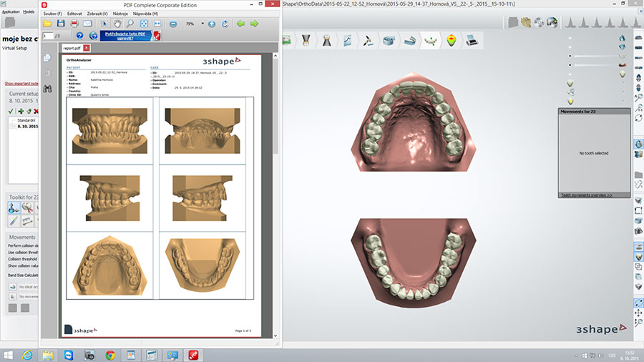Open the Windows Start button
Screen dimensions: 644x362
[x=8, y=356]
